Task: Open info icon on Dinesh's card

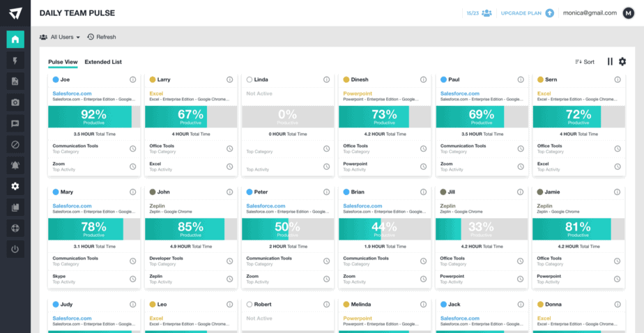Action: 424,79
